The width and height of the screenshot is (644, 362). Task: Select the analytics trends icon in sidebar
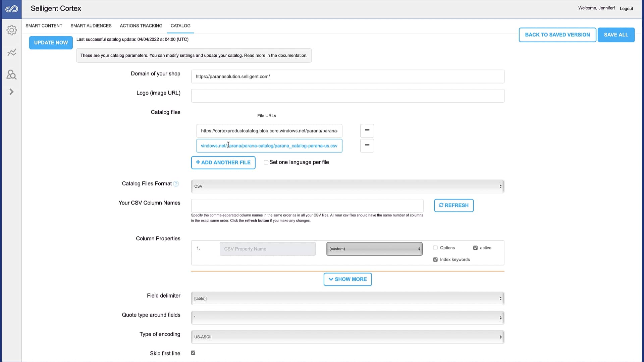12,52
